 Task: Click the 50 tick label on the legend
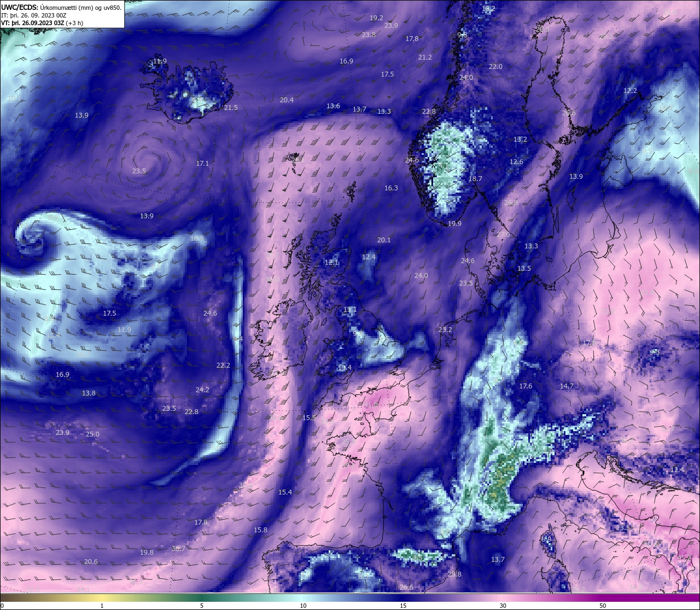[x=603, y=606]
